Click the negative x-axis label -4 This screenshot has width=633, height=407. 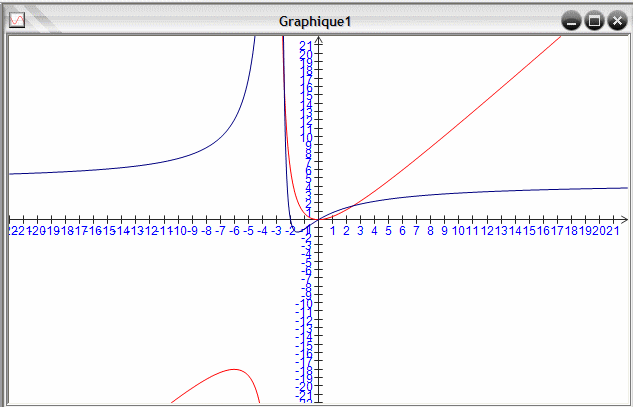click(x=262, y=231)
